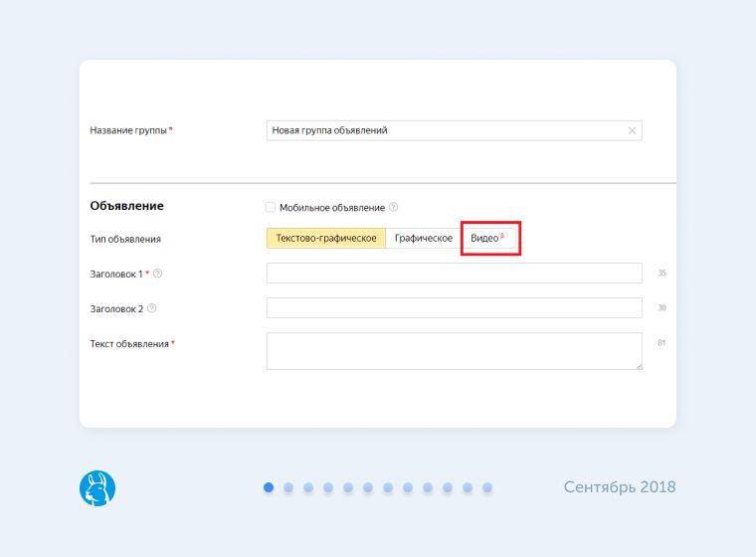756x557 pixels.
Task: Click into the Заголовок 1 text field
Action: [454, 274]
